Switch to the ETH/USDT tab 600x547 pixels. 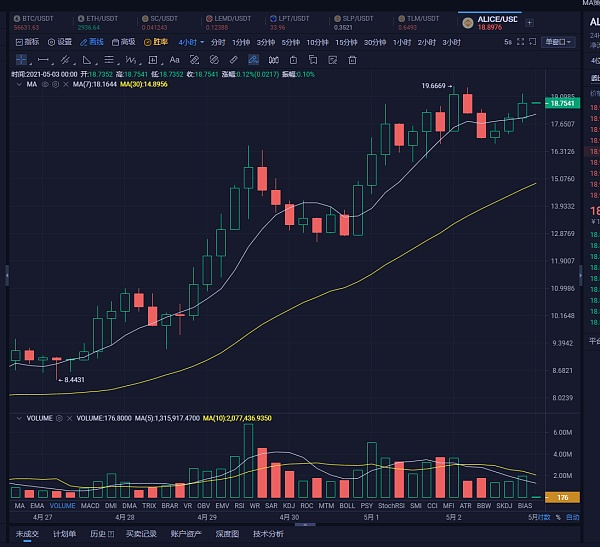click(98, 23)
